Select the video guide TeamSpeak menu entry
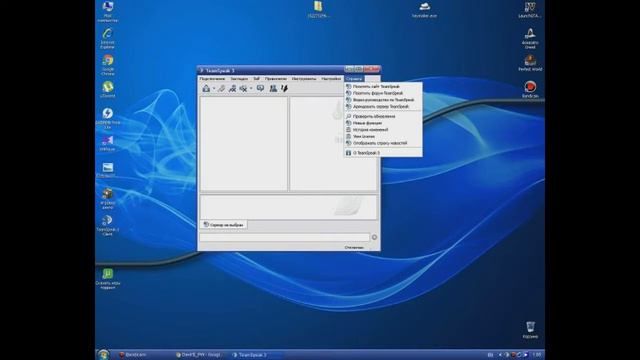Screen dimensions: 640x360 pos(383,100)
